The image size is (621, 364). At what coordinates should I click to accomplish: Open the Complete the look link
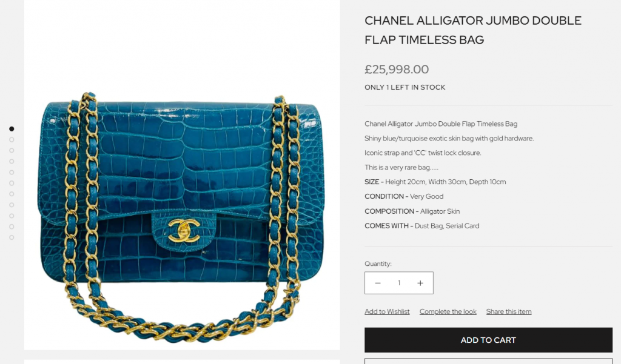pos(448,311)
